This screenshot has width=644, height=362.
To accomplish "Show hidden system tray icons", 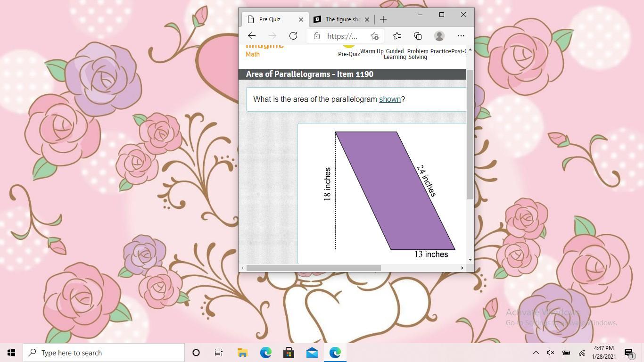I will coord(536,353).
